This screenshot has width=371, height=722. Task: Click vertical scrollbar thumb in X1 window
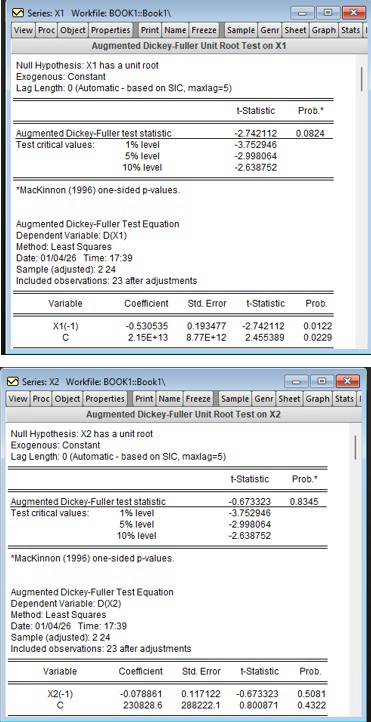[361, 79]
